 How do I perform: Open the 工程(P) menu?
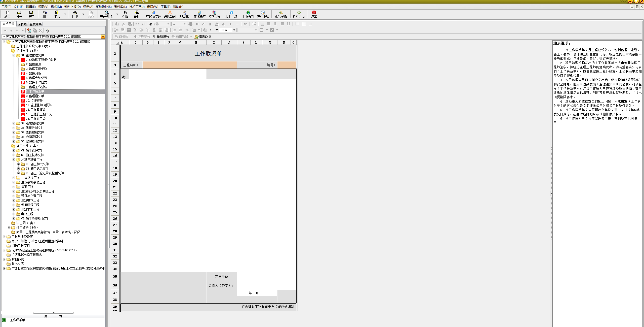click(x=6, y=7)
